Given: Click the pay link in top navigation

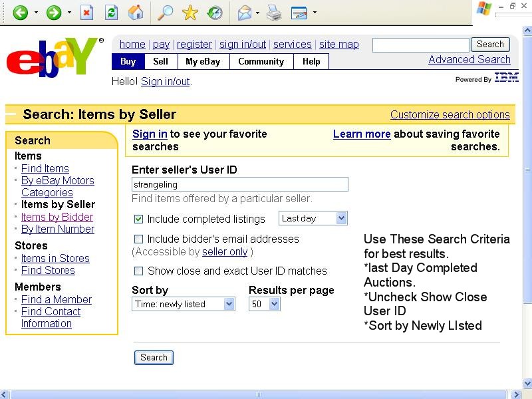Looking at the screenshot, I should 161,44.
